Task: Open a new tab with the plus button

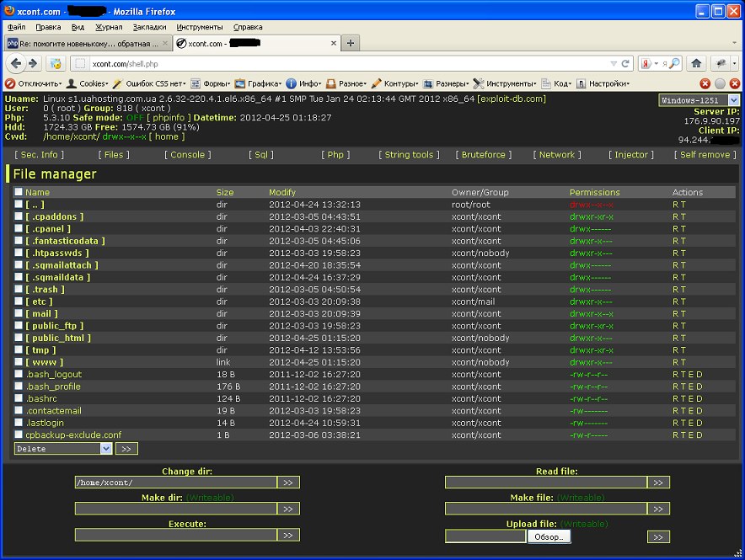Action: (351, 43)
